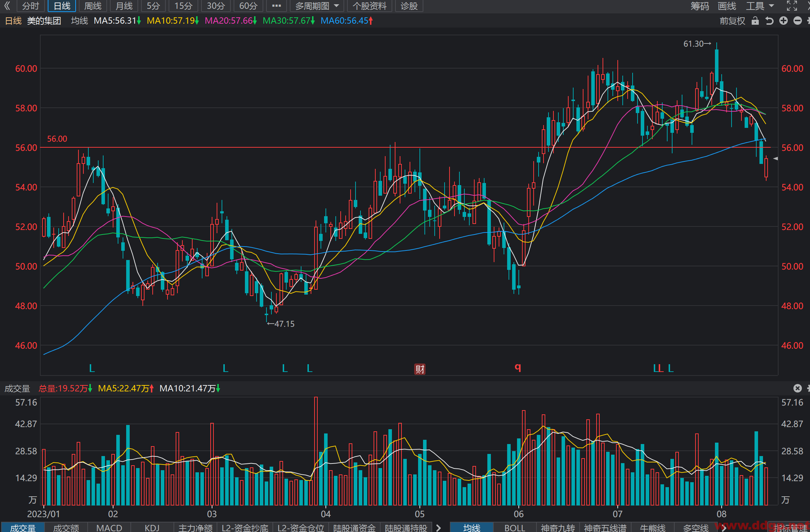
Task: Click the L marker in early March
Action: pyautogui.click(x=225, y=368)
